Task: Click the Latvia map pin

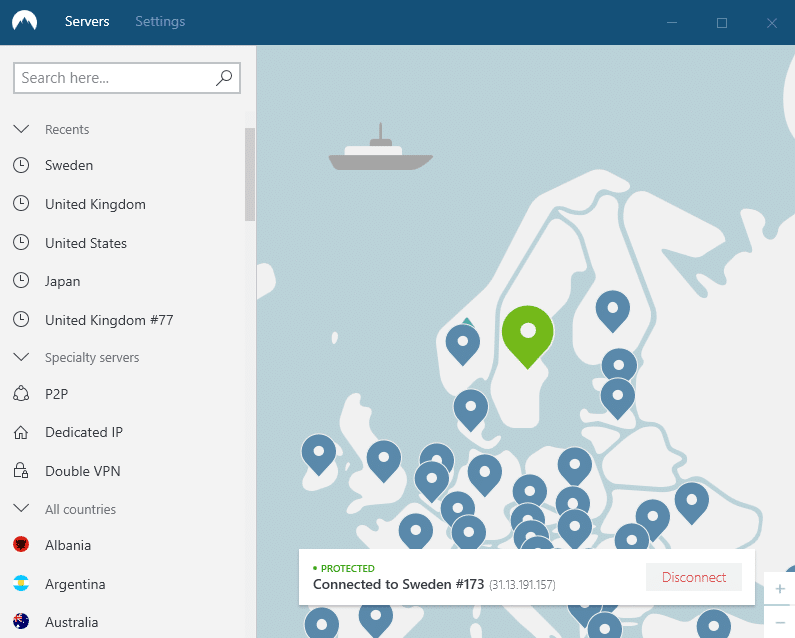Action: click(x=618, y=398)
